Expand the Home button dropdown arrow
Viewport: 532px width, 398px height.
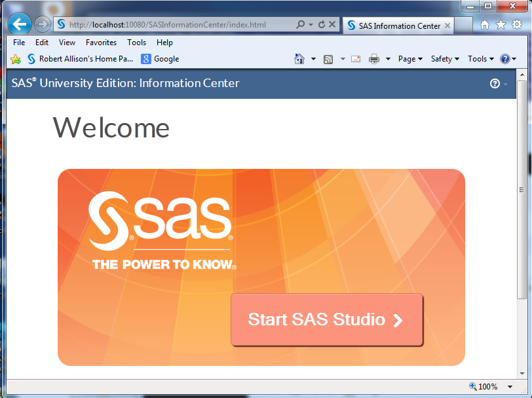[x=313, y=59]
